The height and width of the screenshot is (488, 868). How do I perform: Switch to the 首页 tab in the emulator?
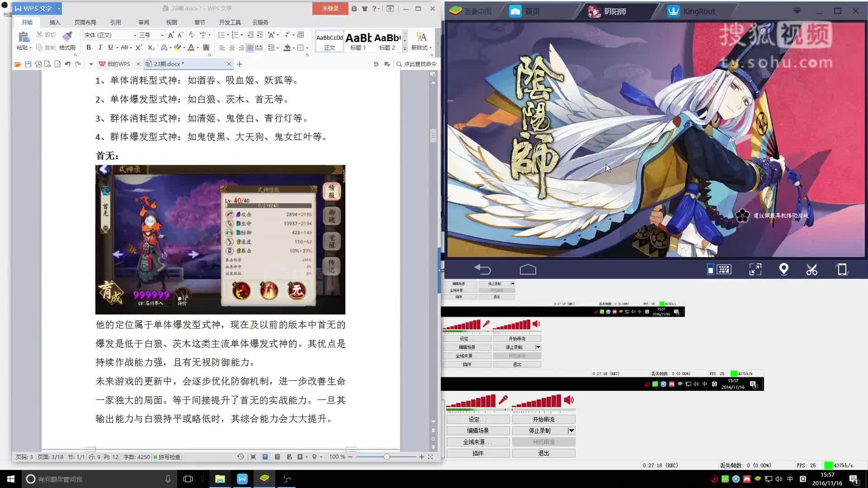532,11
